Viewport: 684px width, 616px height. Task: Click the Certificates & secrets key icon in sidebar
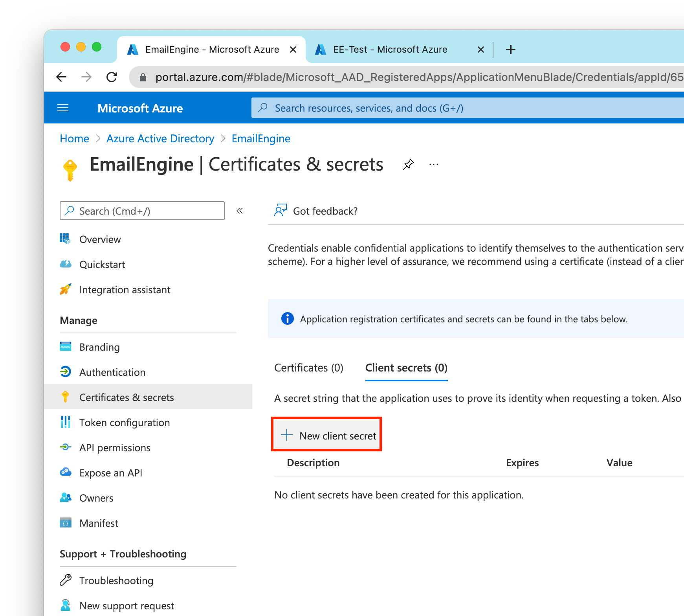65,397
